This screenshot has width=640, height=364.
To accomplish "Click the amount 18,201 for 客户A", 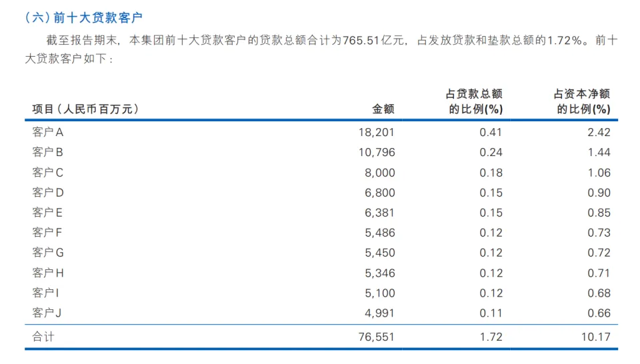I will point(376,132).
